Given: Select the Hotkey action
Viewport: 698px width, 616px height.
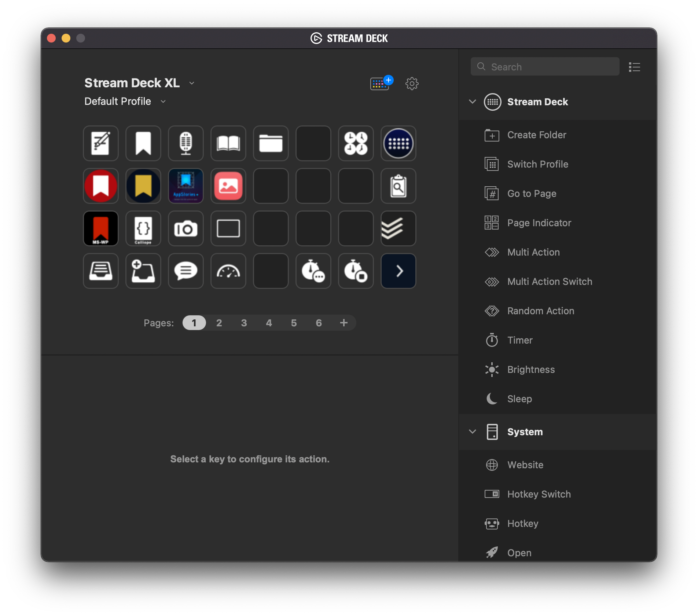Looking at the screenshot, I should tap(558, 524).
